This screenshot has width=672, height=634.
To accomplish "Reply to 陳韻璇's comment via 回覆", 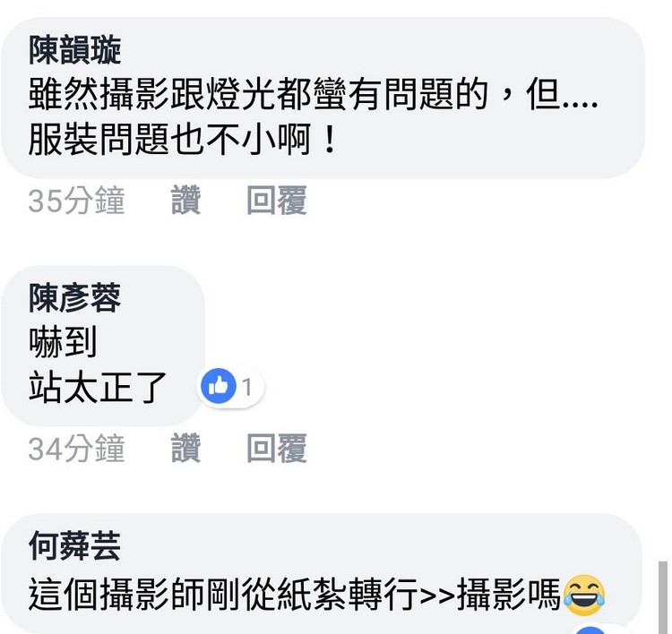I will coord(277,200).
